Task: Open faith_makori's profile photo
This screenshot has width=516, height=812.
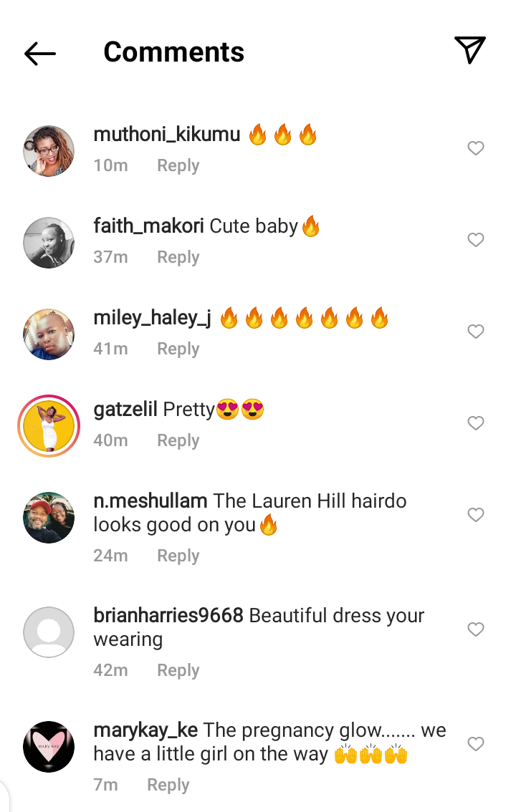Action: tap(49, 242)
